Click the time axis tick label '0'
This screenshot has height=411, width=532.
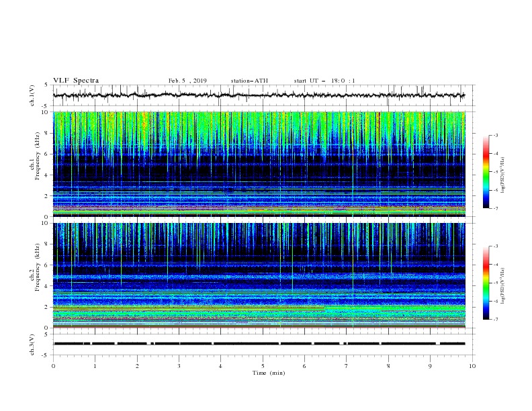pyautogui.click(x=53, y=366)
